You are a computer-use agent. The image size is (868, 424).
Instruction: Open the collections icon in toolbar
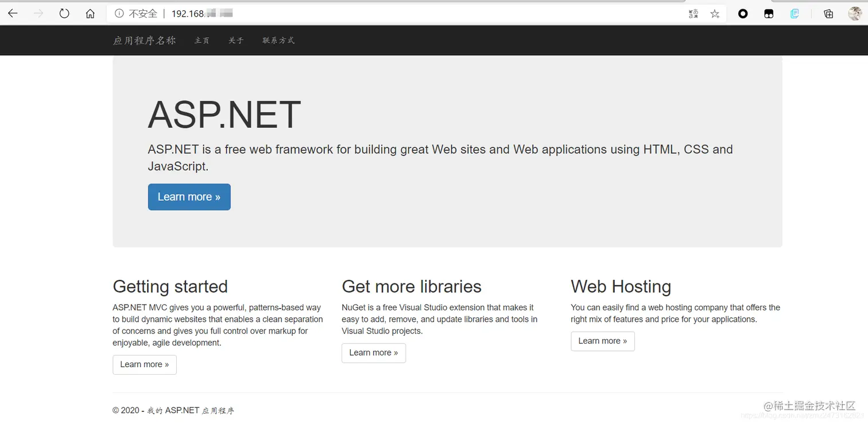point(828,14)
